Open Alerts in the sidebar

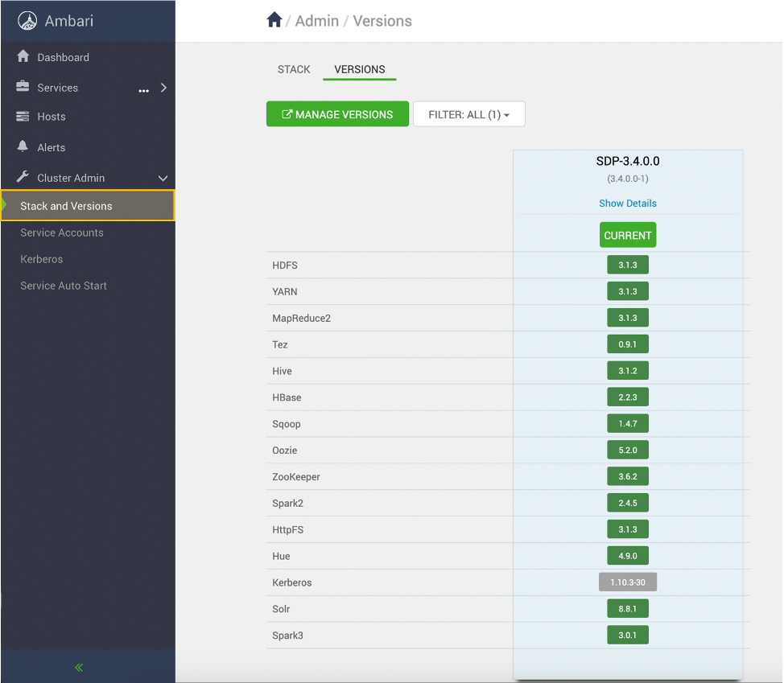[51, 147]
